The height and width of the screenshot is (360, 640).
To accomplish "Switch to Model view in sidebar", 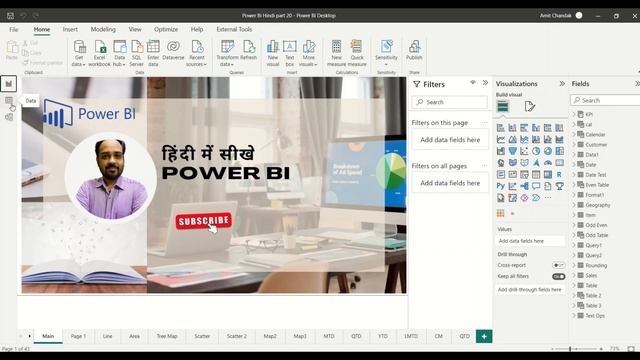I will [9, 118].
